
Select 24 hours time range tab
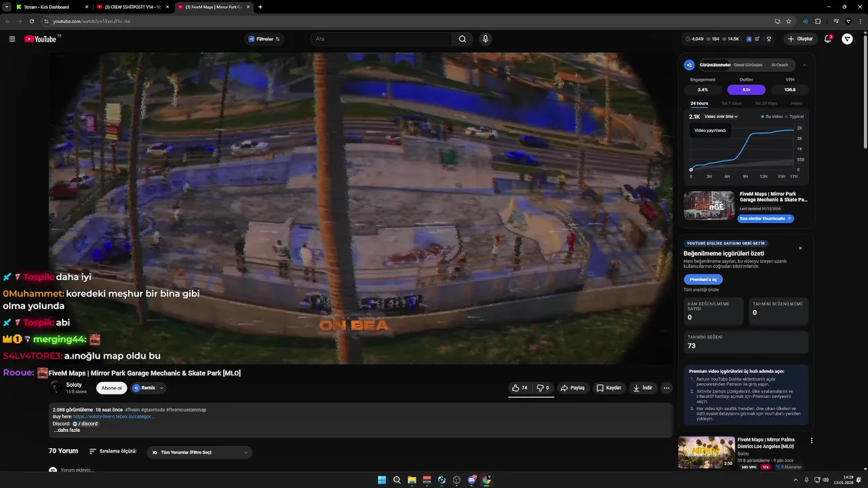click(699, 104)
